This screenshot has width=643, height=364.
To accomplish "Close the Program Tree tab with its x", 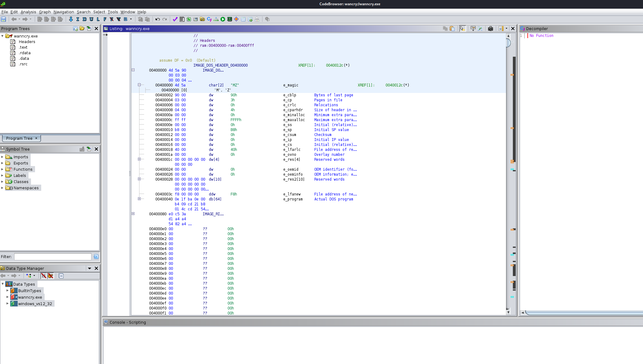I will 36,138.
